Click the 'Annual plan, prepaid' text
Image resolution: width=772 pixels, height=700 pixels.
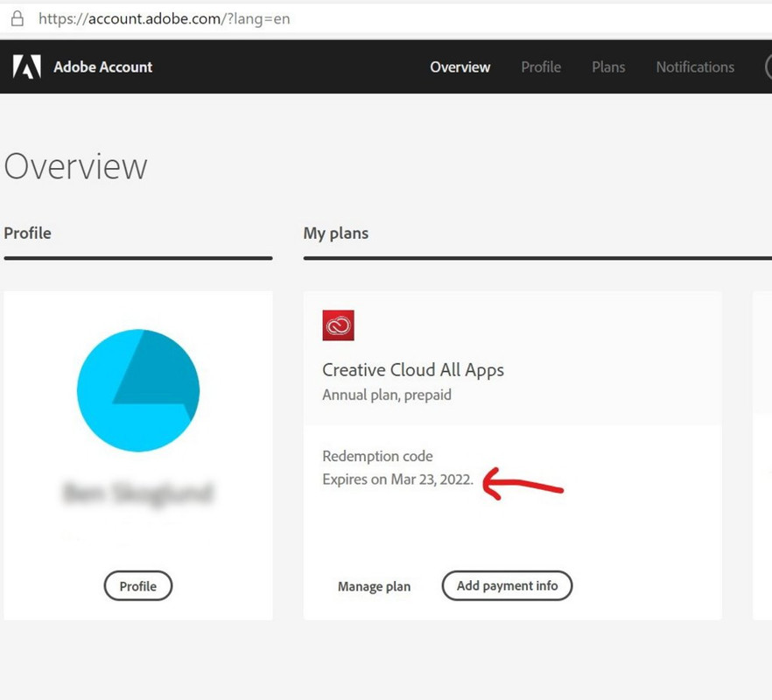[x=387, y=395]
